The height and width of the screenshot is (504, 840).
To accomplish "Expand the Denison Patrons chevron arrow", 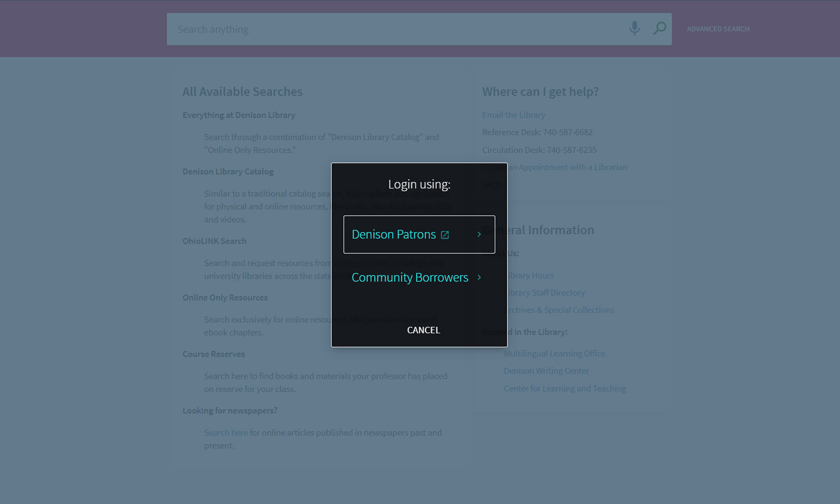I will coord(479,234).
